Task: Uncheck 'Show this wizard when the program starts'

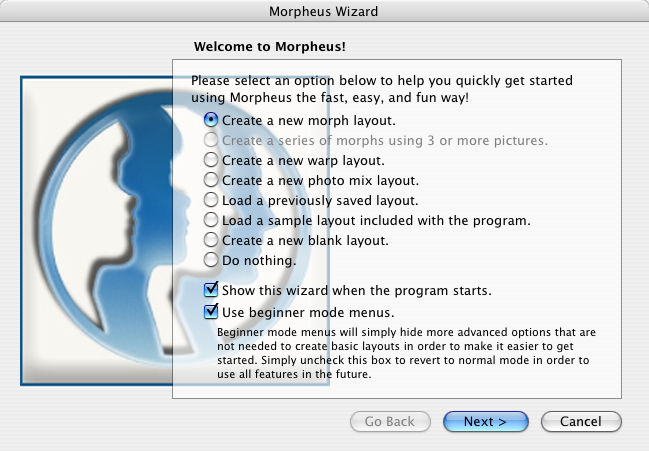Action: [211, 290]
